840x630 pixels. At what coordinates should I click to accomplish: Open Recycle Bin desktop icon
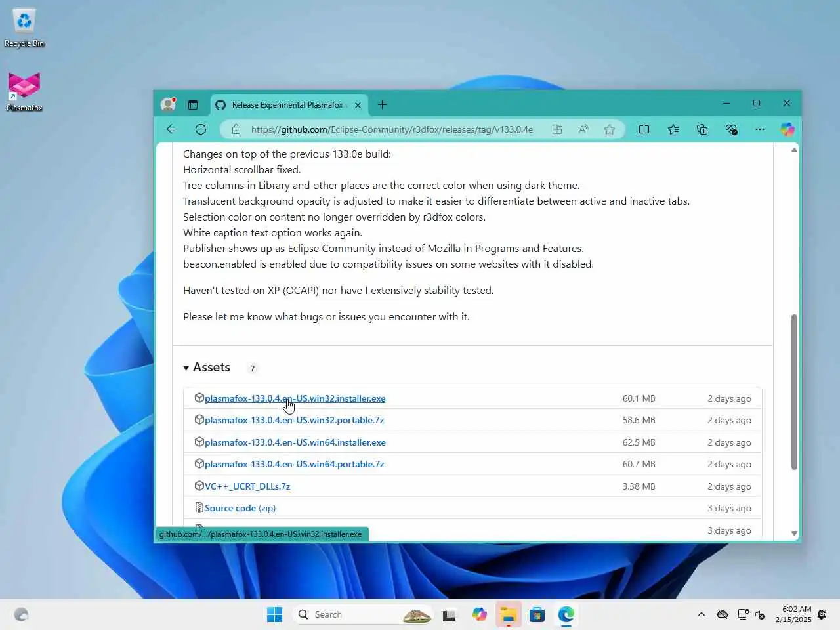coord(24,28)
